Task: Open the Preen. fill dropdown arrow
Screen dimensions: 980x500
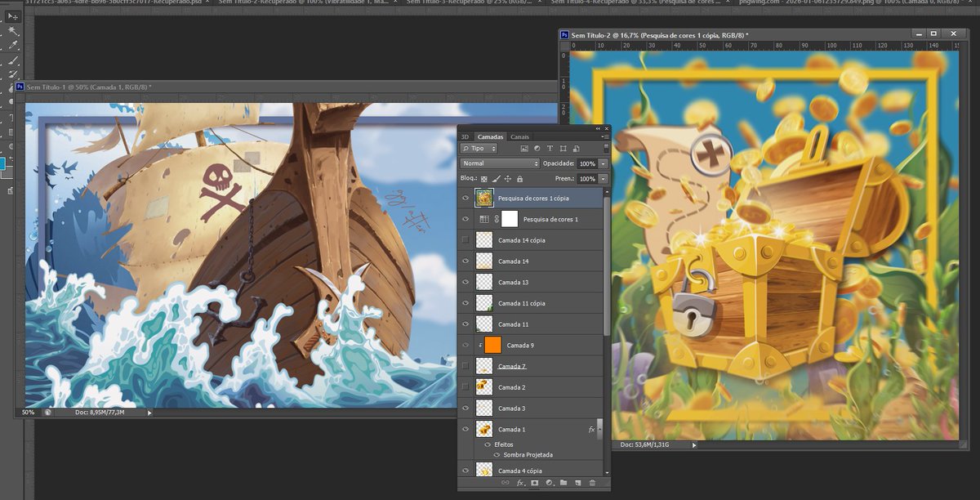Action: coord(604,178)
